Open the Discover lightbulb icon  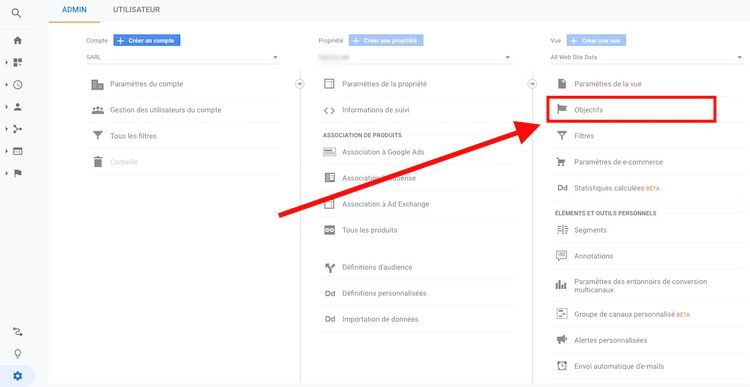click(18, 354)
